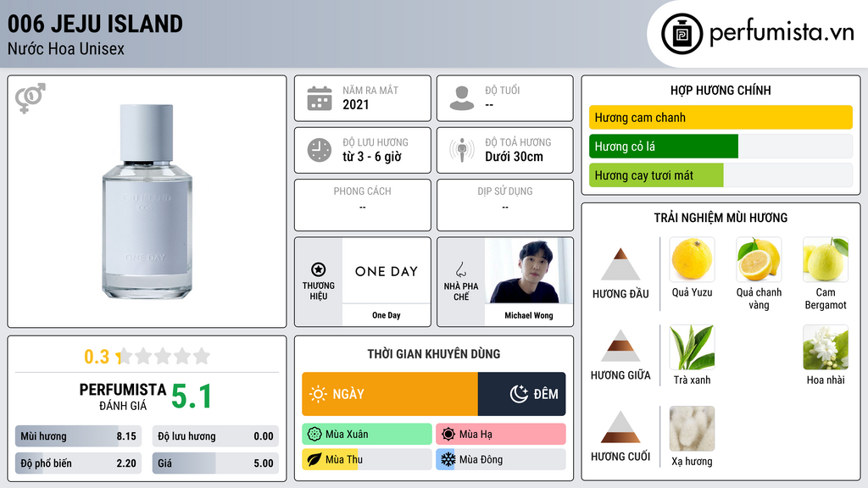
Task: Select the Ngày daytime segment
Action: pyautogui.click(x=390, y=394)
